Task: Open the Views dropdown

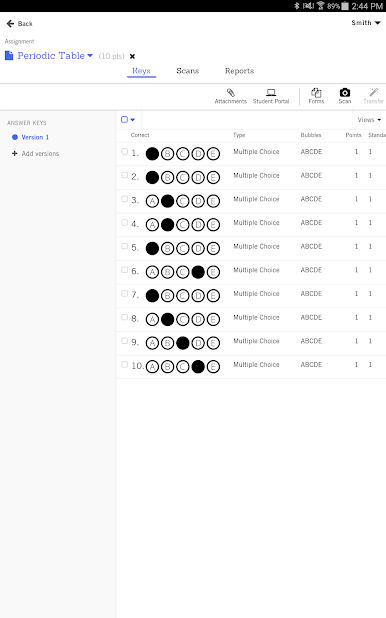Action: (x=369, y=120)
